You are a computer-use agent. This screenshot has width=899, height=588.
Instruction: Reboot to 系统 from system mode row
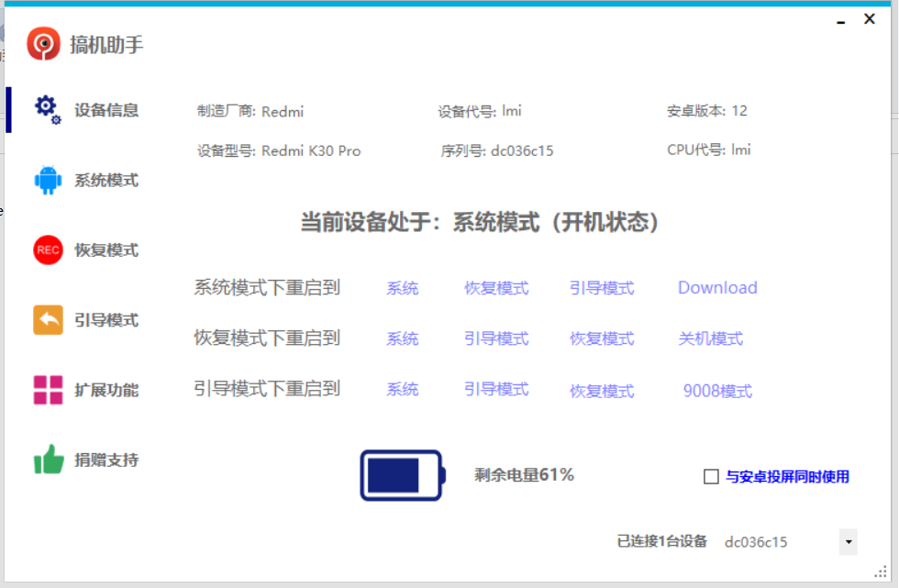[x=402, y=287]
